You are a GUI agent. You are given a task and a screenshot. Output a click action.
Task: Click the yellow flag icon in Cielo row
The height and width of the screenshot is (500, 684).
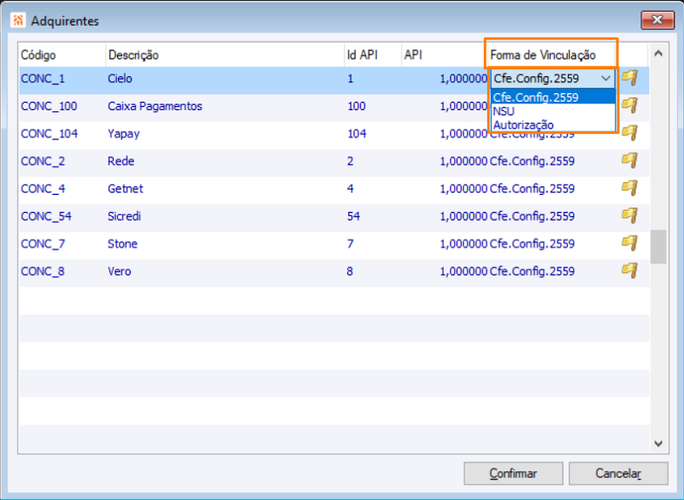click(x=629, y=78)
